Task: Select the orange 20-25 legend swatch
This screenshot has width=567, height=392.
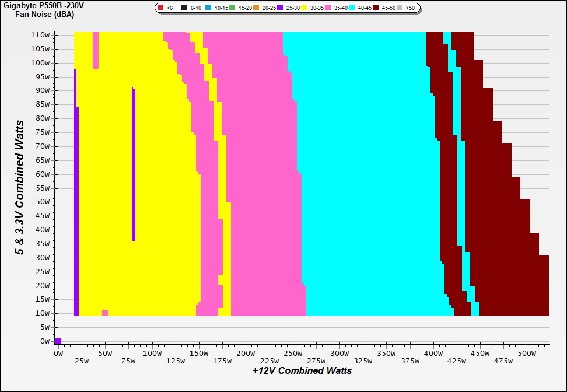Action: [x=257, y=9]
